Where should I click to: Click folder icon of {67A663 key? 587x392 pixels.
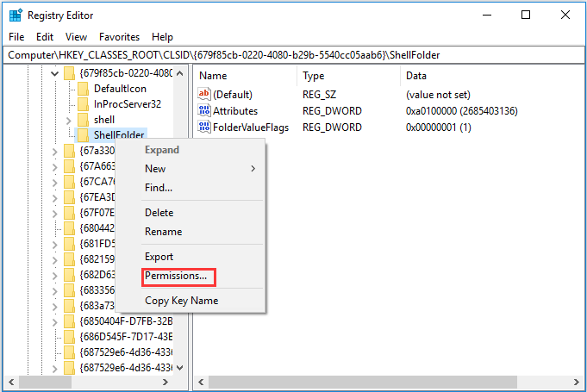[x=69, y=166]
